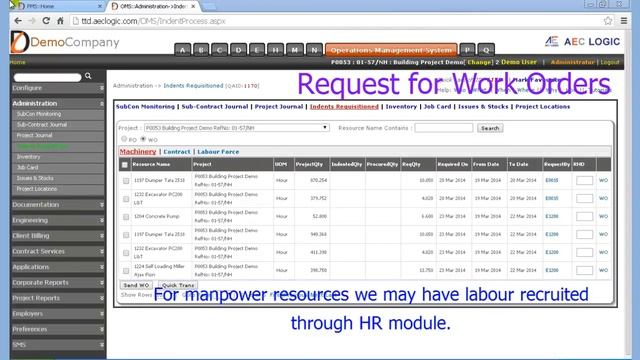This screenshot has height=360, width=640.
Task: Expand the Project Reports sidebar section
Action: coord(58,298)
